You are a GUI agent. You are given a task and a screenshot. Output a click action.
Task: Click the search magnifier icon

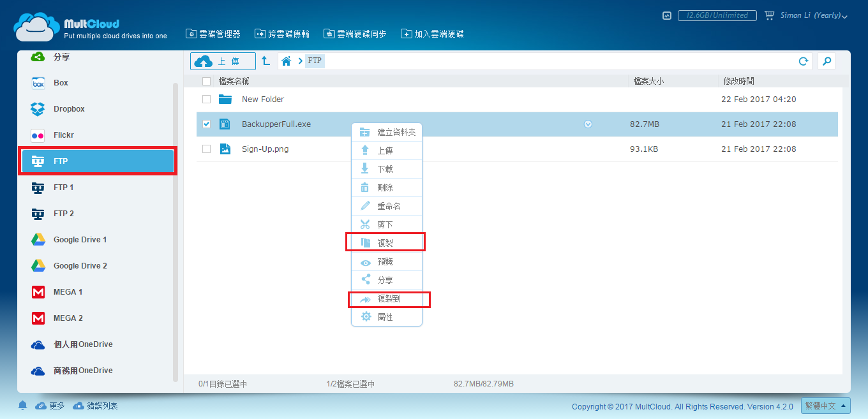pos(827,61)
